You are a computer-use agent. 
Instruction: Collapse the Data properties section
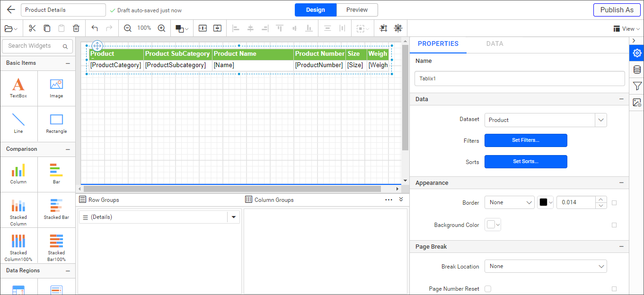621,99
